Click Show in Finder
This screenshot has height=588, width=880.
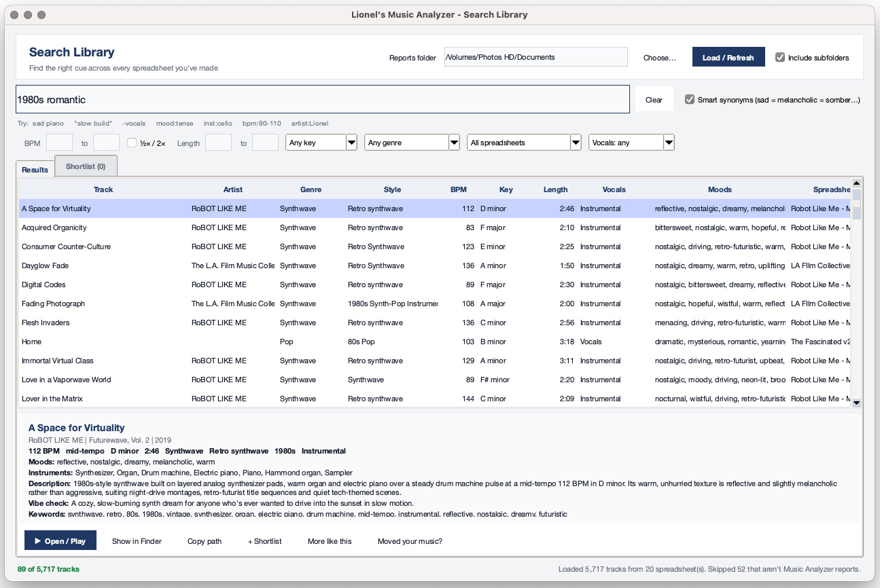click(x=137, y=541)
